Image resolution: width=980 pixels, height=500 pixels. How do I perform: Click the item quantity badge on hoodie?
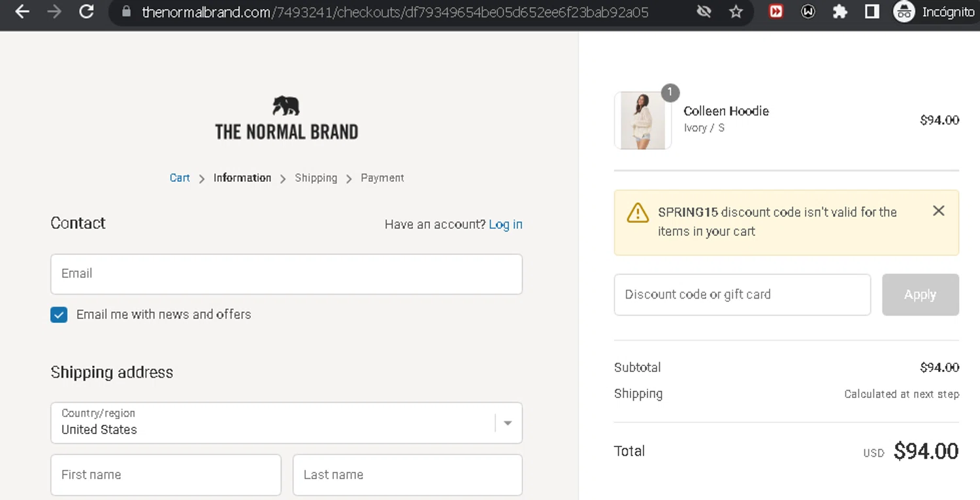pyautogui.click(x=670, y=93)
